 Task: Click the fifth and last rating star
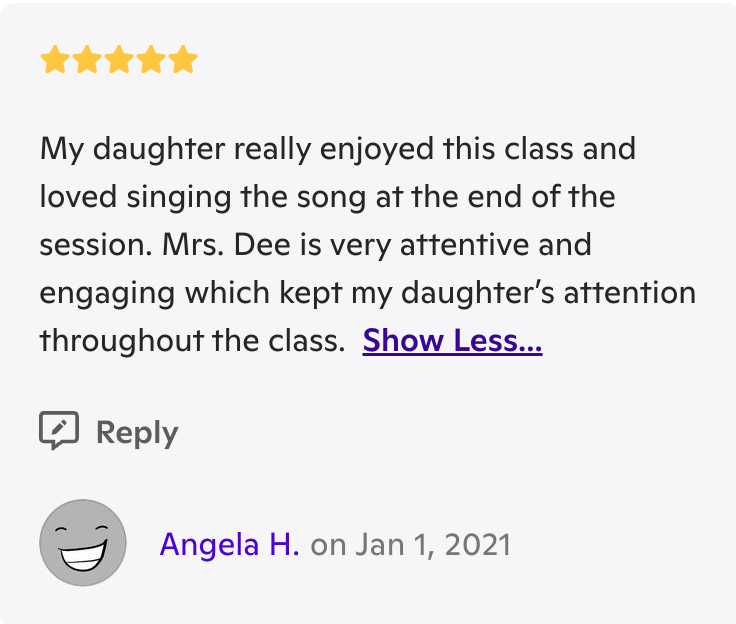(x=182, y=61)
